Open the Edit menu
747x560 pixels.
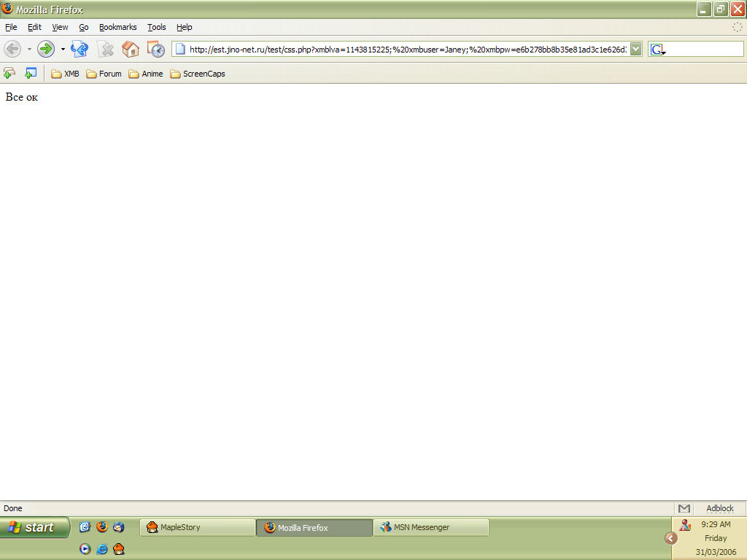click(34, 27)
